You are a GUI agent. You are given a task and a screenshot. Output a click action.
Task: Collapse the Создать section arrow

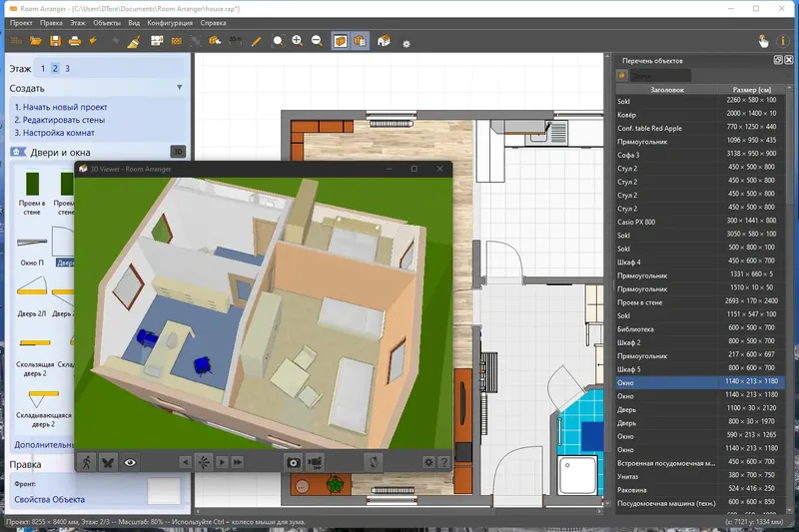pos(180,88)
